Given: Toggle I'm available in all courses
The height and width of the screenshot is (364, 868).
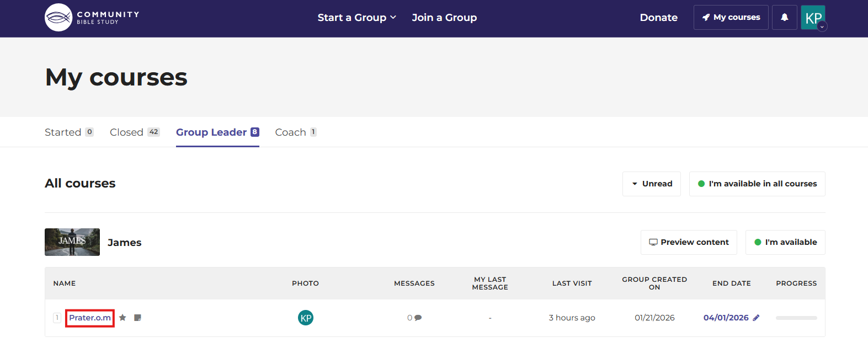Looking at the screenshot, I should pyautogui.click(x=757, y=184).
